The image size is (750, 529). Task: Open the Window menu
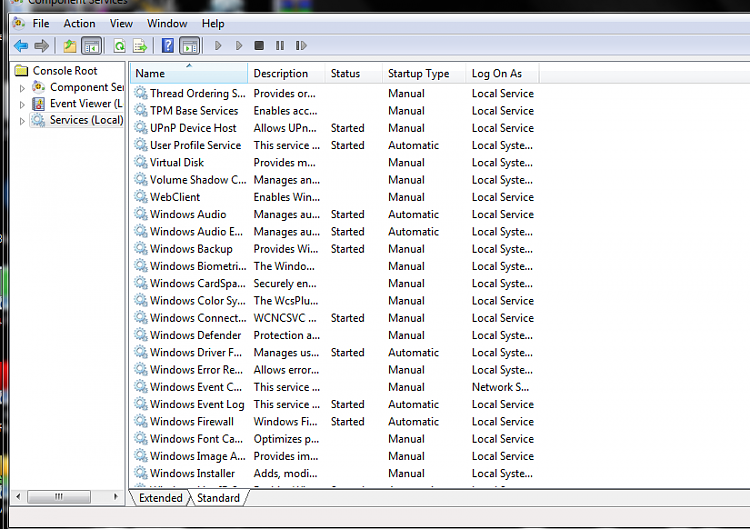167,23
